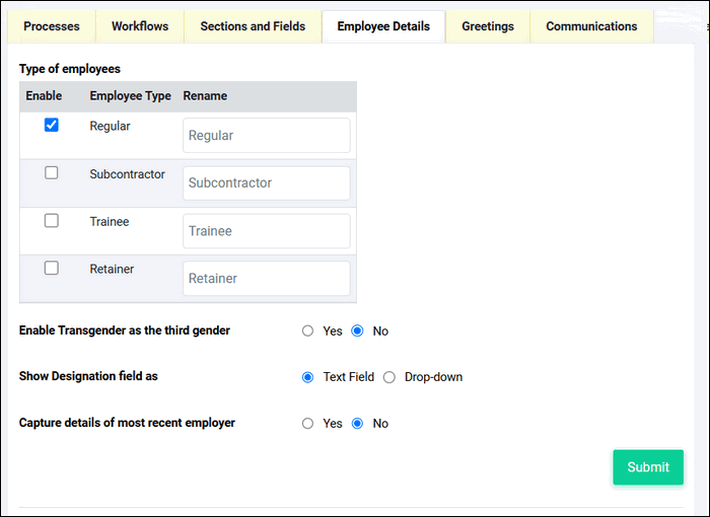Switch to the Workflows tab
Screen dimensions: 710x517
coord(140,26)
